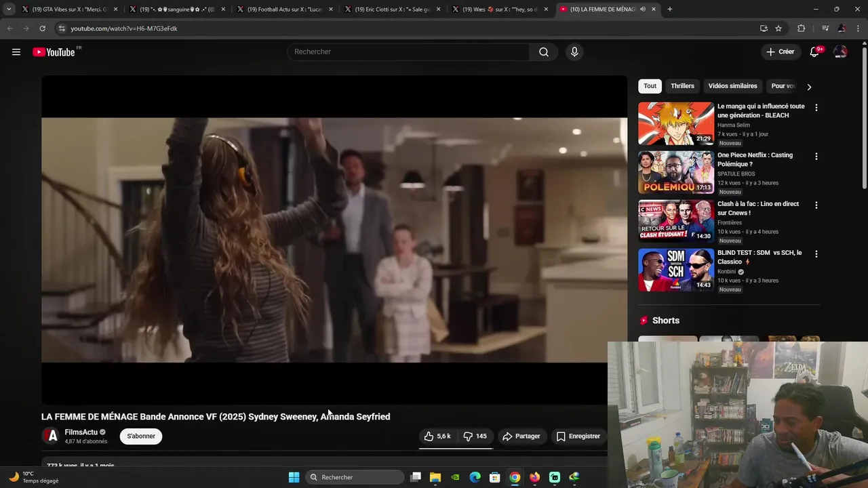Select the Vidéos similaires chip
Image resolution: width=868 pixels, height=488 pixels.
[x=732, y=86]
